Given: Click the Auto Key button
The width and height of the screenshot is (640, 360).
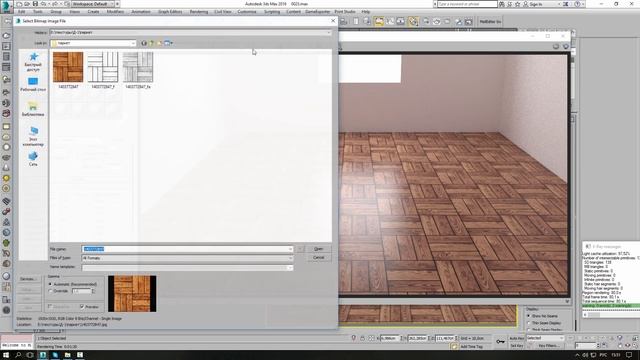Looking at the screenshot, I should [x=517, y=338].
